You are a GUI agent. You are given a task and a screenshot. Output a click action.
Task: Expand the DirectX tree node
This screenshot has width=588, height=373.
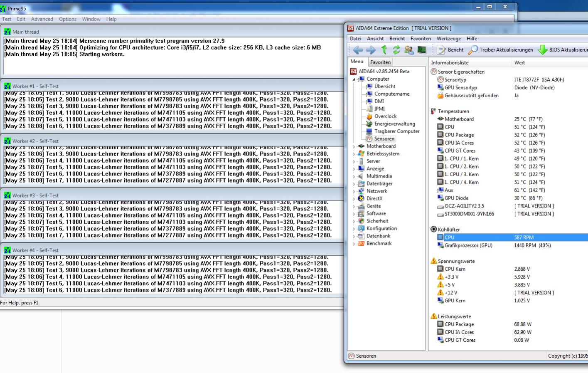(354, 199)
